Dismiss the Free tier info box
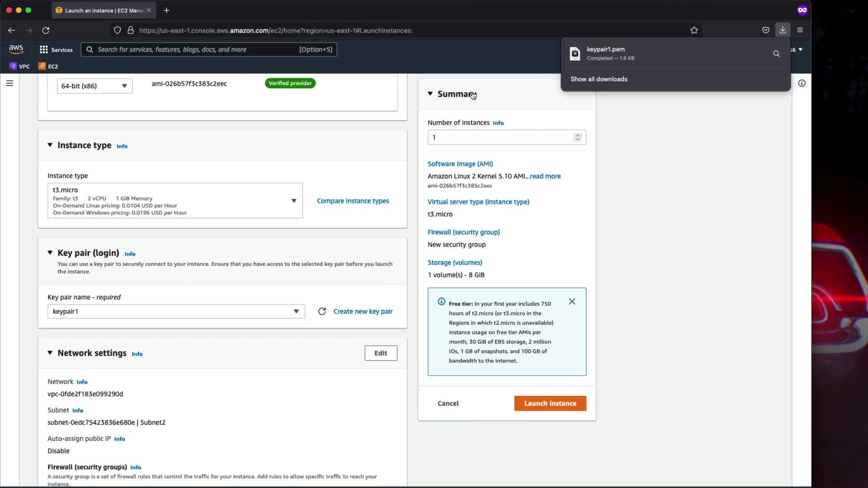 coord(572,301)
